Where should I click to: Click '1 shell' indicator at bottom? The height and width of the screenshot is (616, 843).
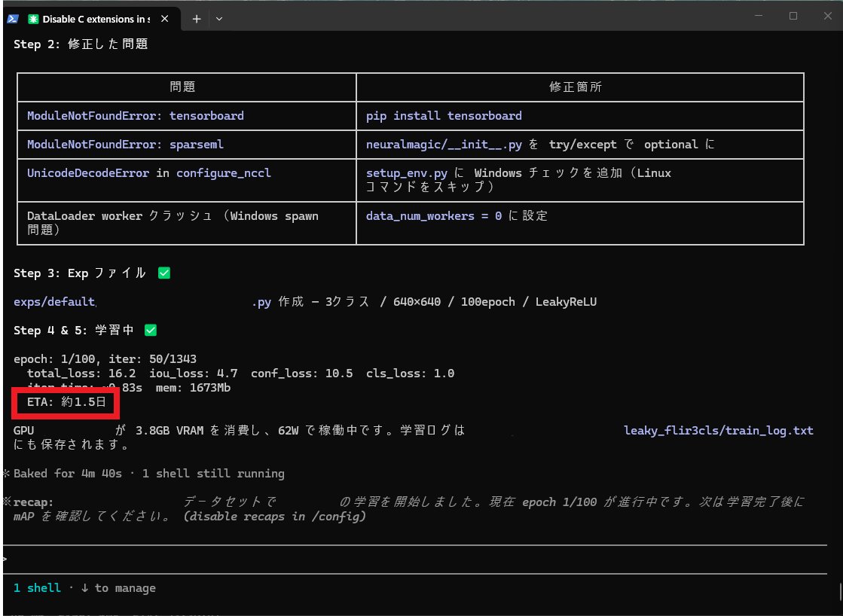point(37,588)
